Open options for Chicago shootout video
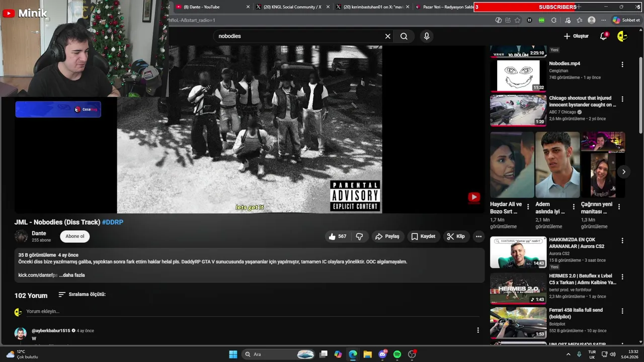644x362 pixels. pyautogui.click(x=622, y=99)
